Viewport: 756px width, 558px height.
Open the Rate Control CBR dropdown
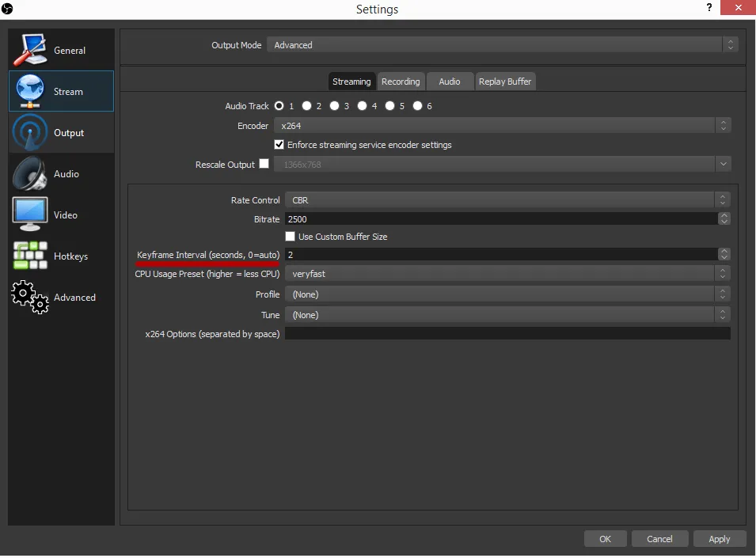click(x=507, y=200)
